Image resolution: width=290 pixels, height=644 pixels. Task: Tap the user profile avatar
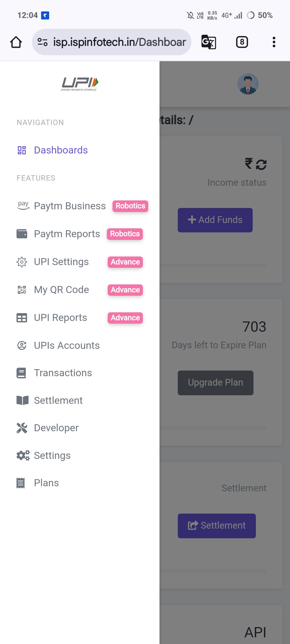tap(248, 84)
